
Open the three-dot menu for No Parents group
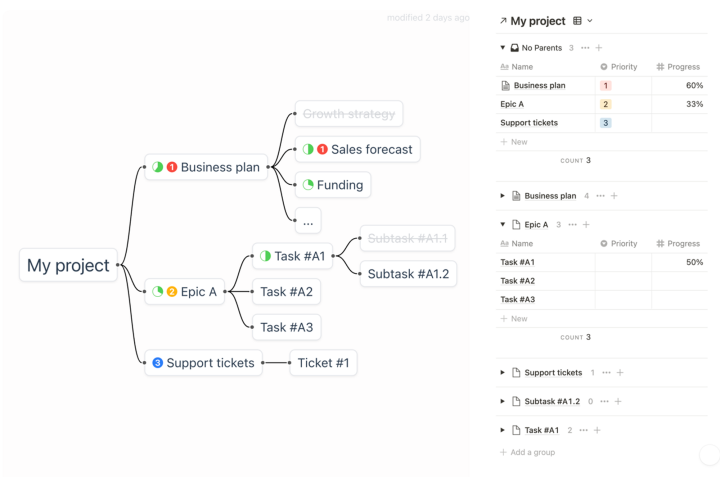tap(585, 48)
